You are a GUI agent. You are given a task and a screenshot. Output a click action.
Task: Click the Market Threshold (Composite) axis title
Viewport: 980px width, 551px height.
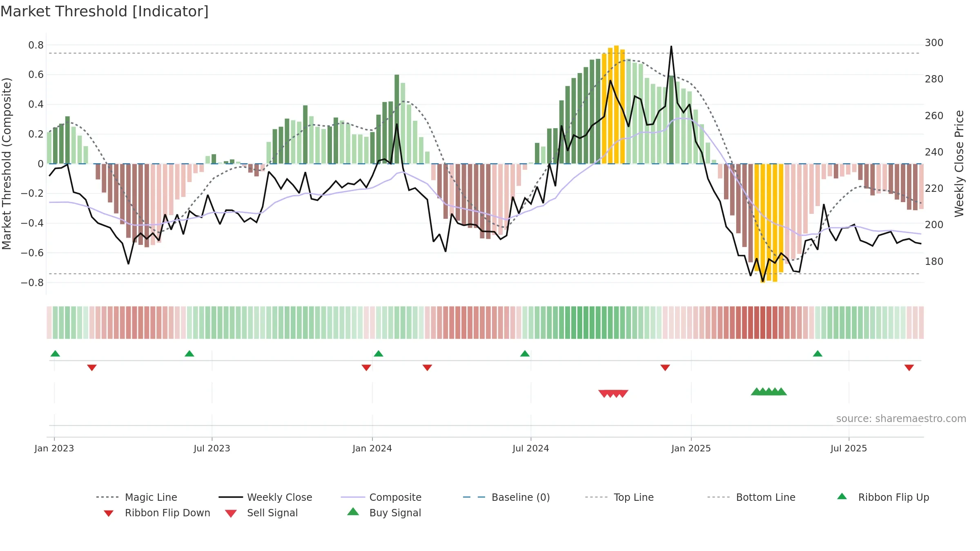(x=7, y=164)
